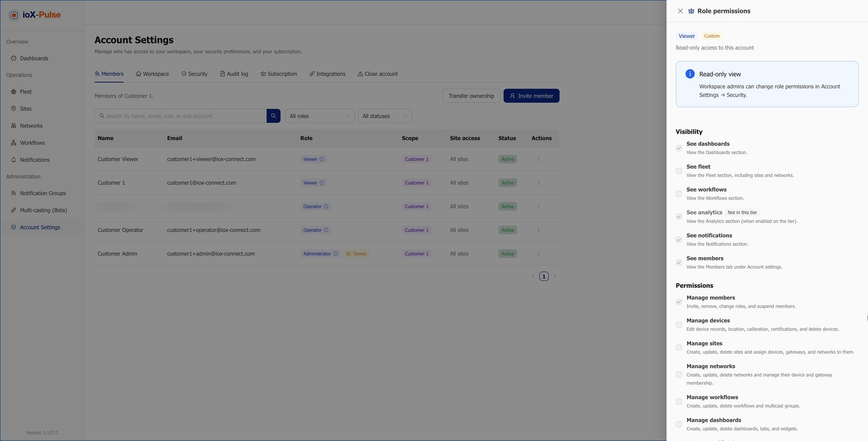
Task: Open actions menu for Customer Operator row
Action: [539, 230]
